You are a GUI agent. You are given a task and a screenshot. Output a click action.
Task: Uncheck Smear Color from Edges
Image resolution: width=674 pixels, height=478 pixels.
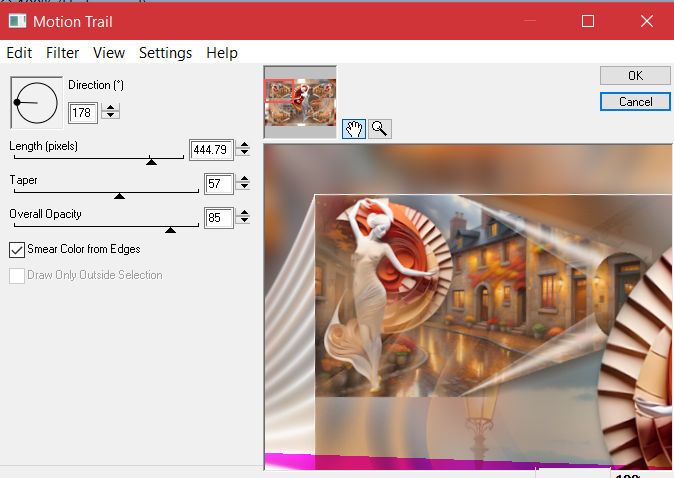pos(17,249)
